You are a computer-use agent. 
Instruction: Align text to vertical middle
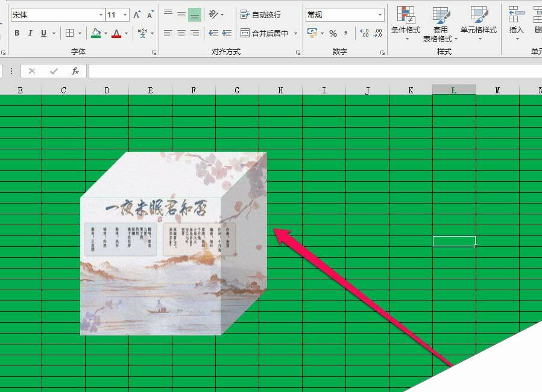tap(181, 14)
